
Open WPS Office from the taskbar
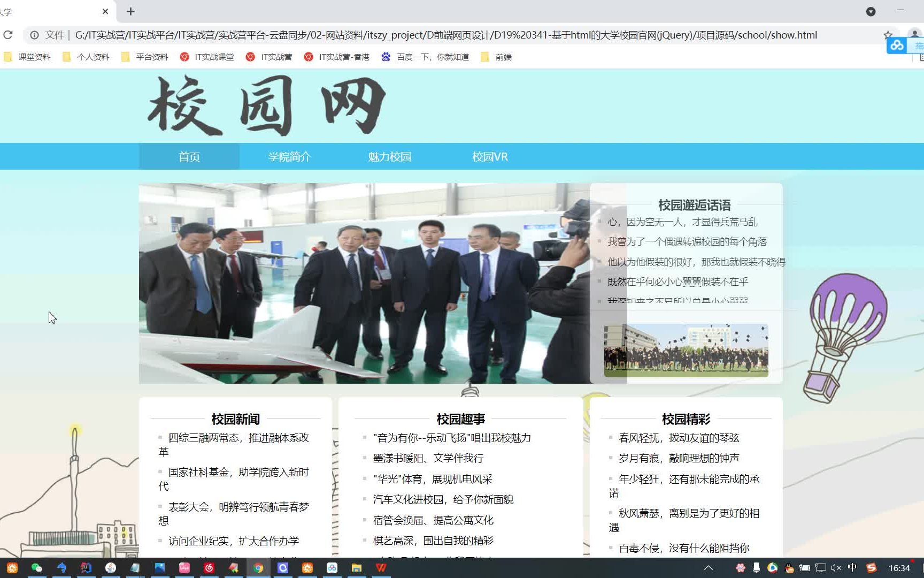pyautogui.click(x=381, y=568)
